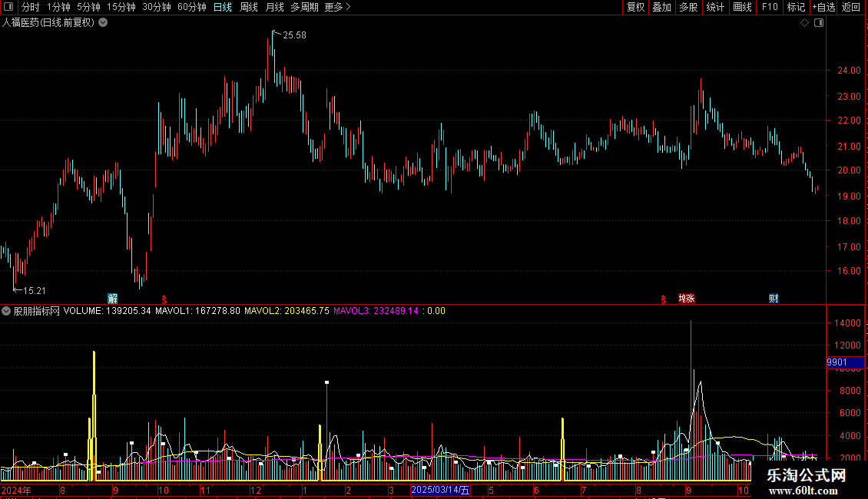The height and width of the screenshot is (499, 868).
Task: Switch to 60分钟 chart period
Action: (x=191, y=7)
